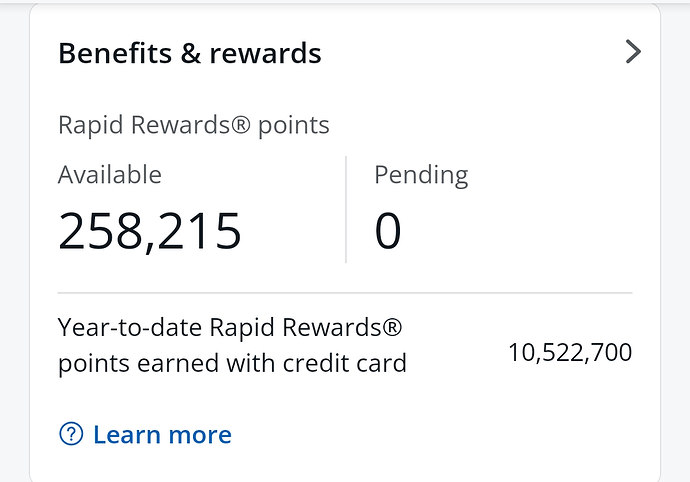Click the vertical divider beside the Pending column
Viewport: 690px width, 482px height.
tap(346, 209)
